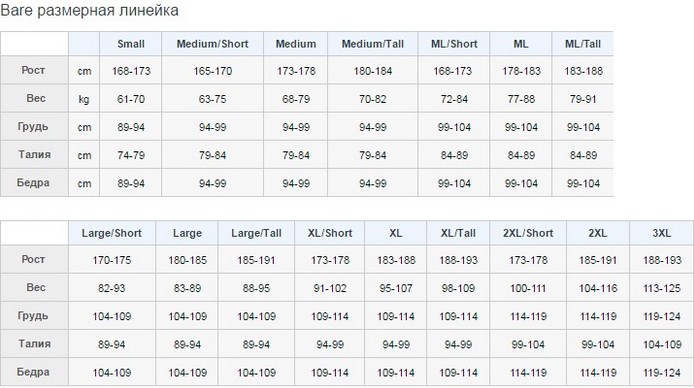Click the 168-173 height cell under Small
This screenshot has height=388, width=694.
pos(131,71)
